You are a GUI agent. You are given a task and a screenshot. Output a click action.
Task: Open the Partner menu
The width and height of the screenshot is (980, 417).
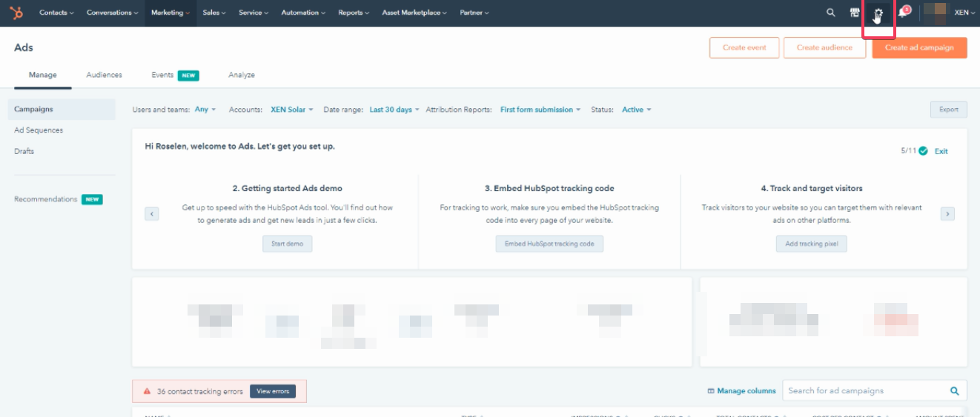point(474,13)
